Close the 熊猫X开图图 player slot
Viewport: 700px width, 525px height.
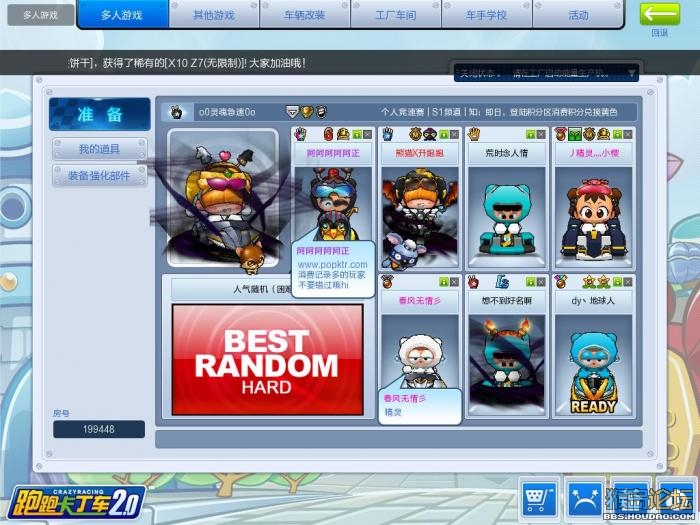point(454,134)
